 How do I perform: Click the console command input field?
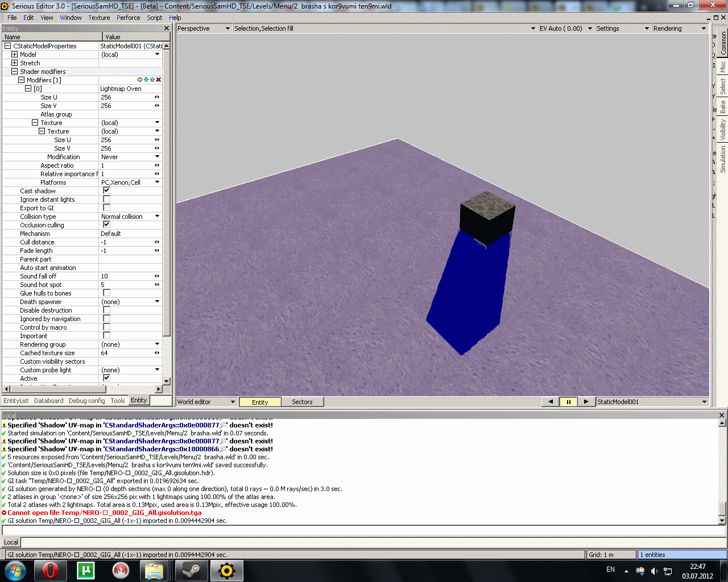364,531
